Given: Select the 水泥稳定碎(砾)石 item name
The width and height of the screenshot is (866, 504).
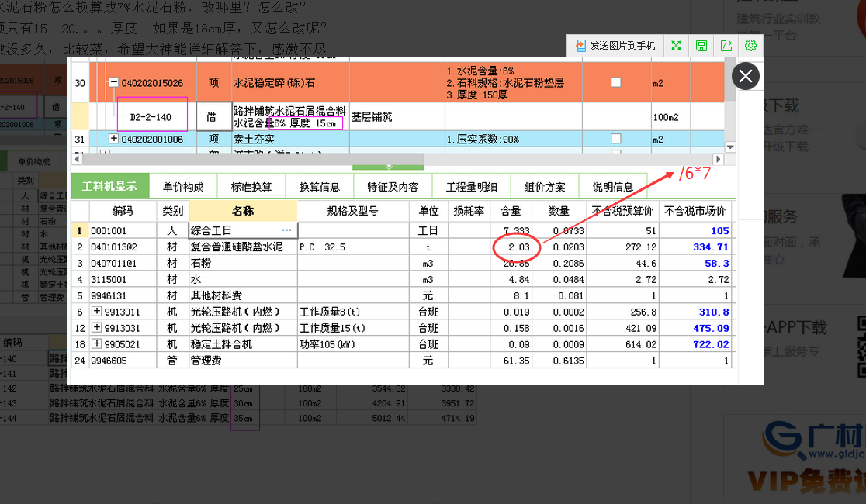Looking at the screenshot, I should tap(290, 82).
